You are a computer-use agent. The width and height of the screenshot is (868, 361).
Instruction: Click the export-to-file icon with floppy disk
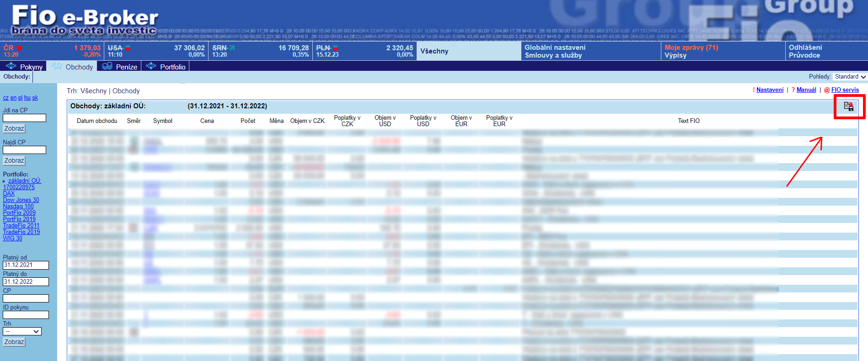[848, 107]
